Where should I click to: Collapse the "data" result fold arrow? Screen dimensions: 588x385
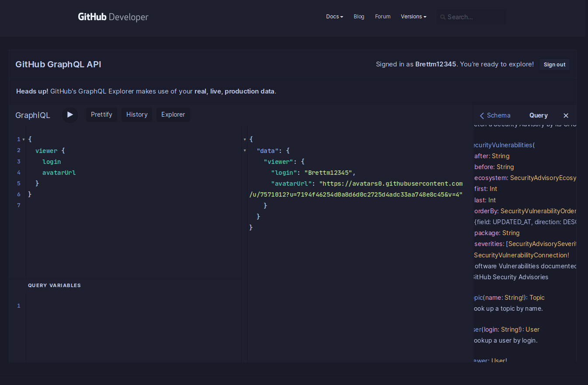pos(245,150)
